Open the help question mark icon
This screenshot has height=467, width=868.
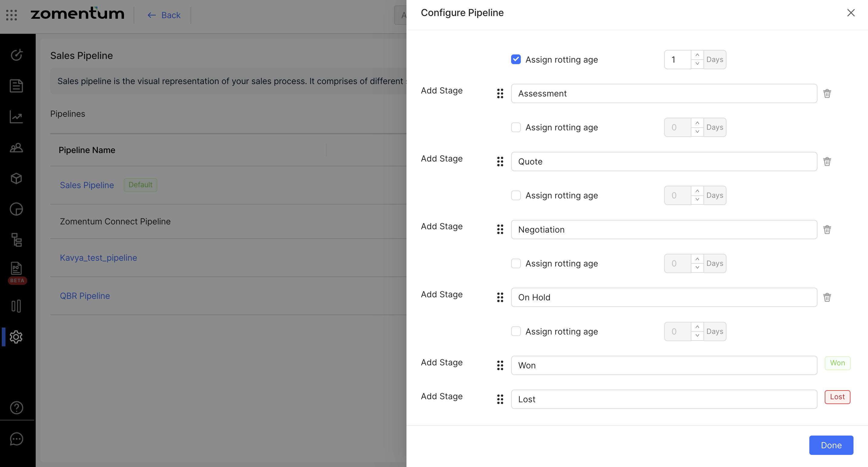point(16,408)
